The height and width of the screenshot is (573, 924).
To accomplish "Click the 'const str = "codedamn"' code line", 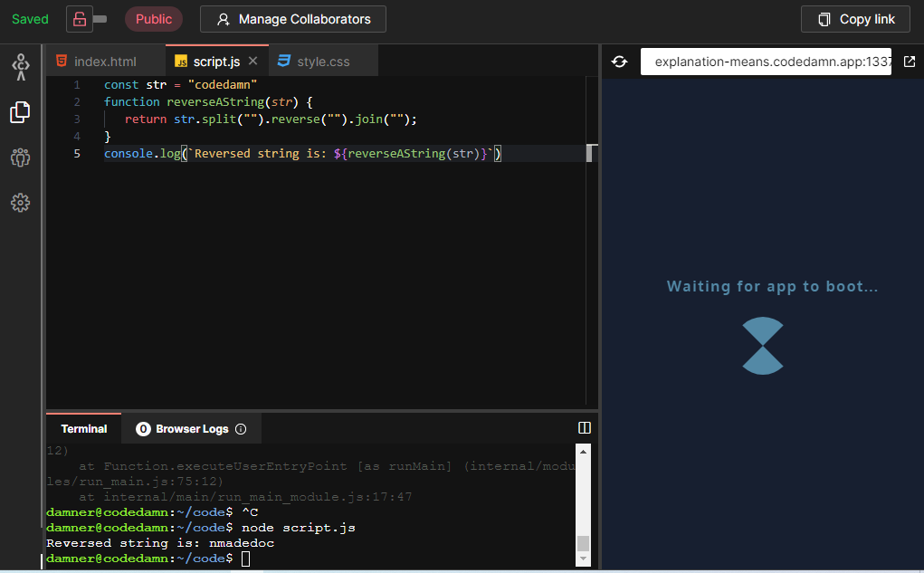I will [x=180, y=85].
